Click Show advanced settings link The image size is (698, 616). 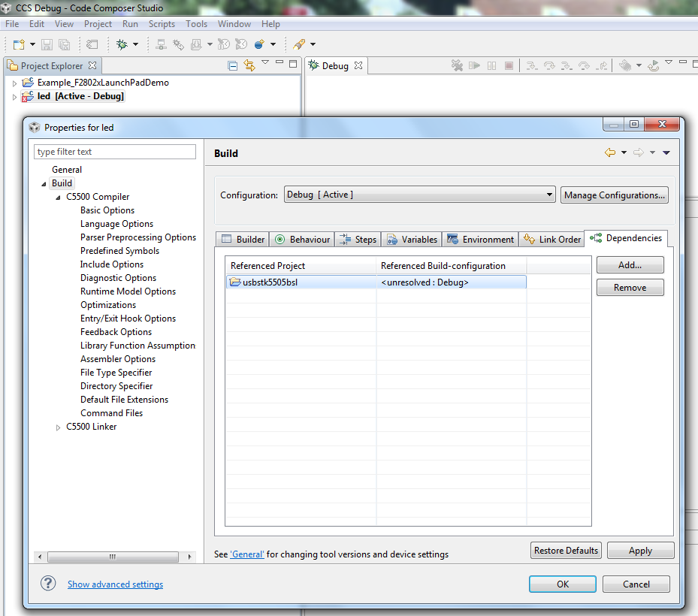tap(115, 584)
